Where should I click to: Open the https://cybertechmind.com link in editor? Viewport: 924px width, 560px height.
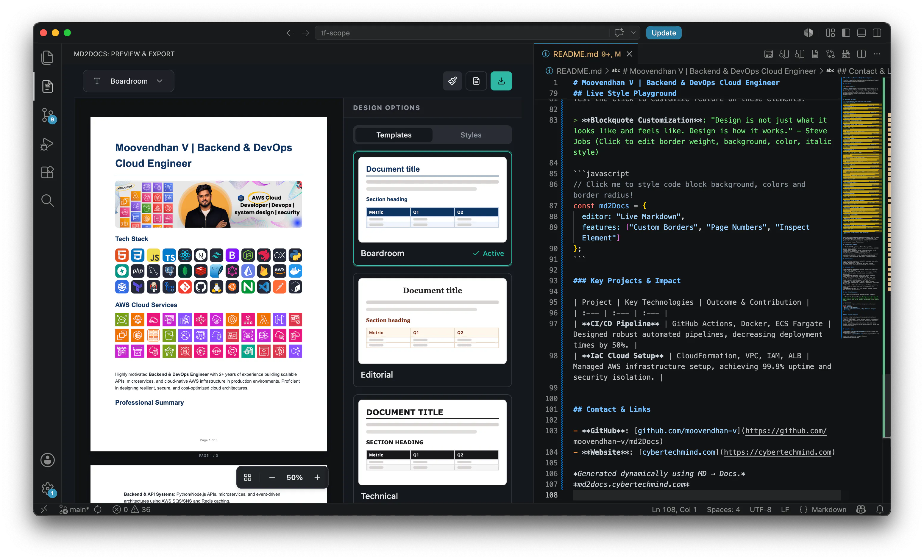coord(777,452)
